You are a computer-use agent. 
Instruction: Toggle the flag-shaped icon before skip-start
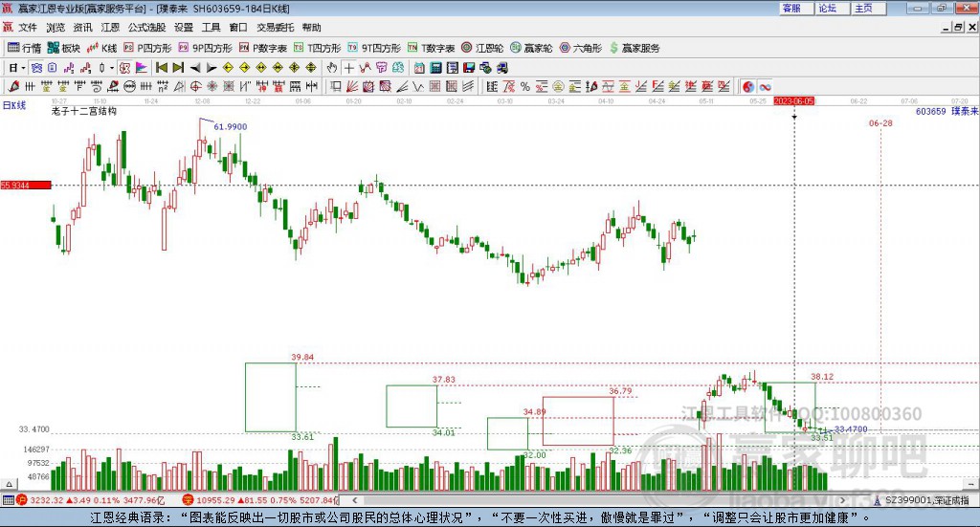pyautogui.click(x=142, y=68)
